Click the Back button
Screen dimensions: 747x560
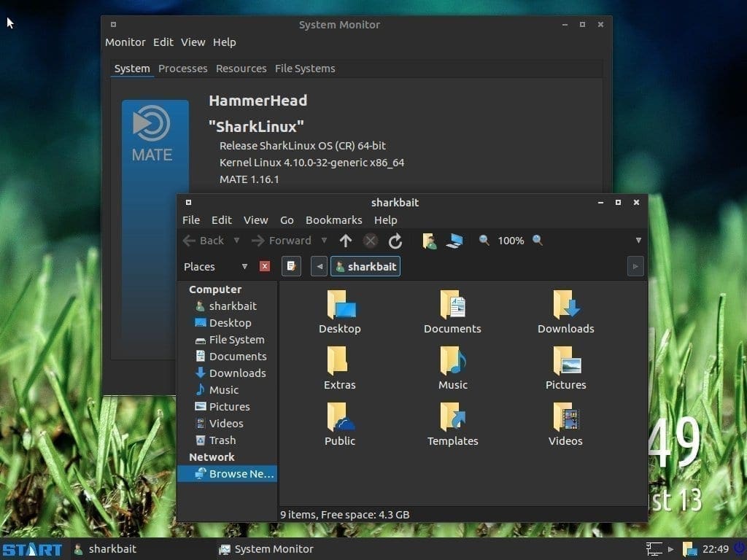(204, 241)
